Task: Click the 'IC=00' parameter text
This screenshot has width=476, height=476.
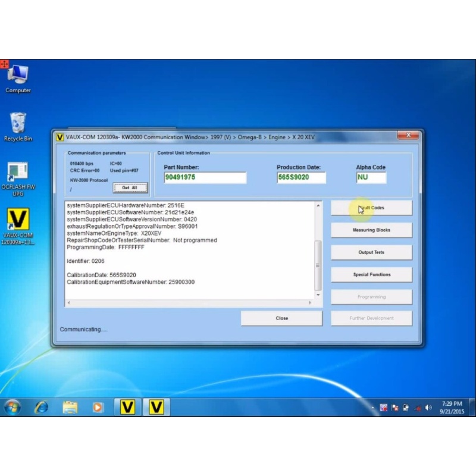Action: [115, 164]
